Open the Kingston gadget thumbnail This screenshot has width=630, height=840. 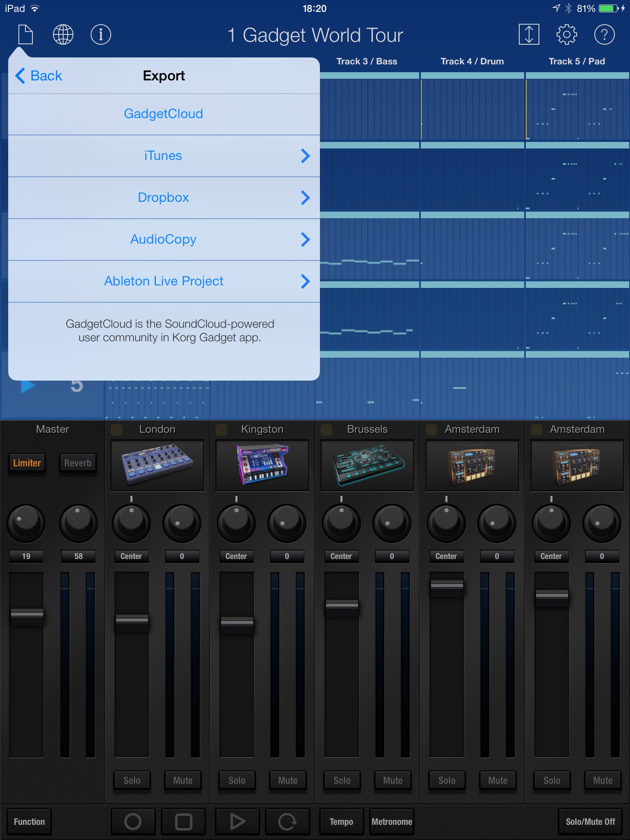click(262, 466)
